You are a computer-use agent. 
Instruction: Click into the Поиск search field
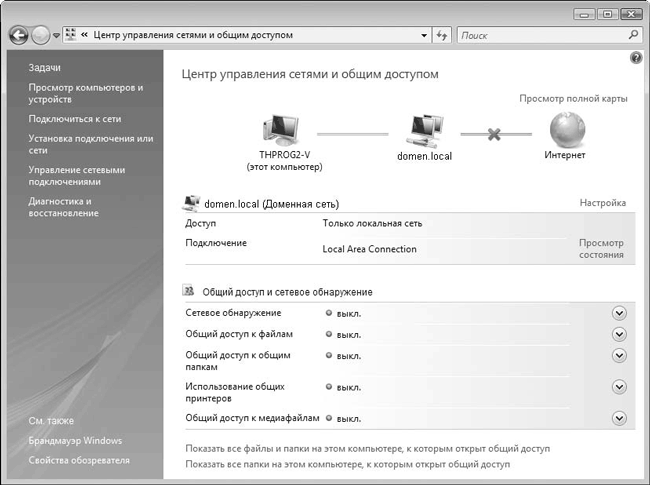[x=540, y=35]
